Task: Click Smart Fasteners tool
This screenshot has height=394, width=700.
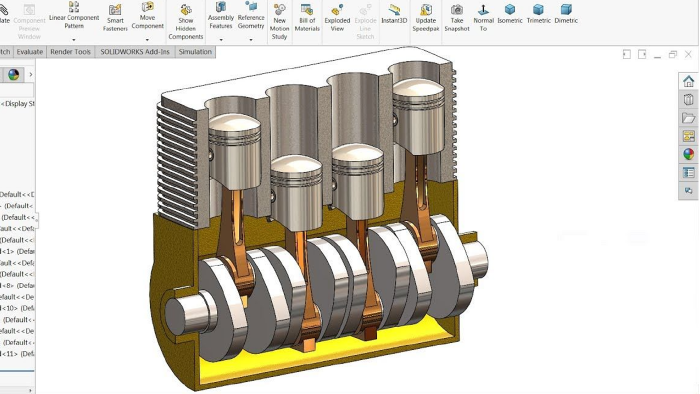Action: tap(115, 18)
